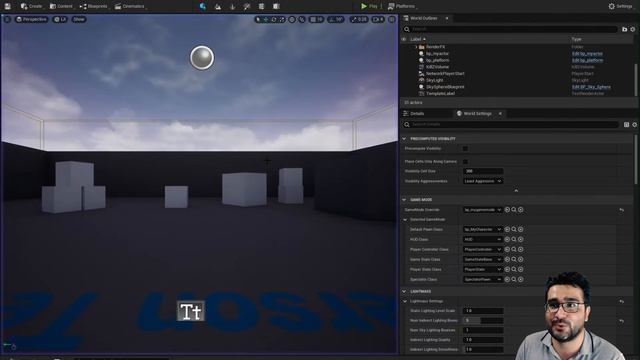
Task: Switch to the World Settings tab
Action: coord(477,113)
